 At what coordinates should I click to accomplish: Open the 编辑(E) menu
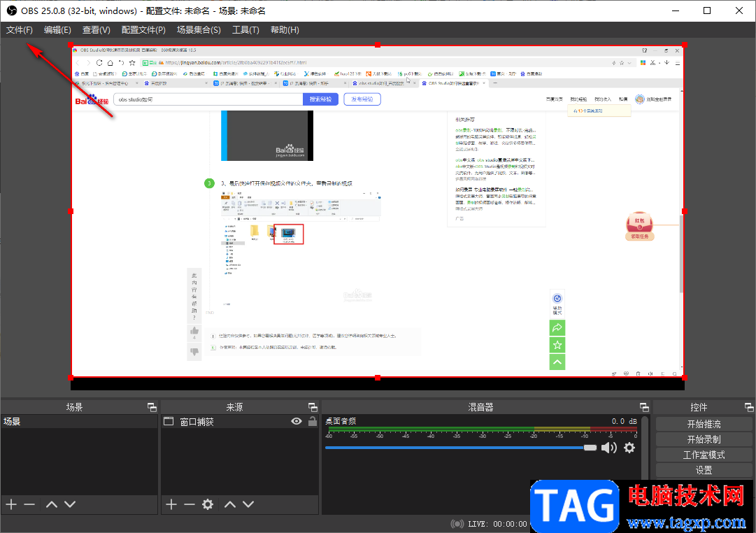click(x=57, y=30)
